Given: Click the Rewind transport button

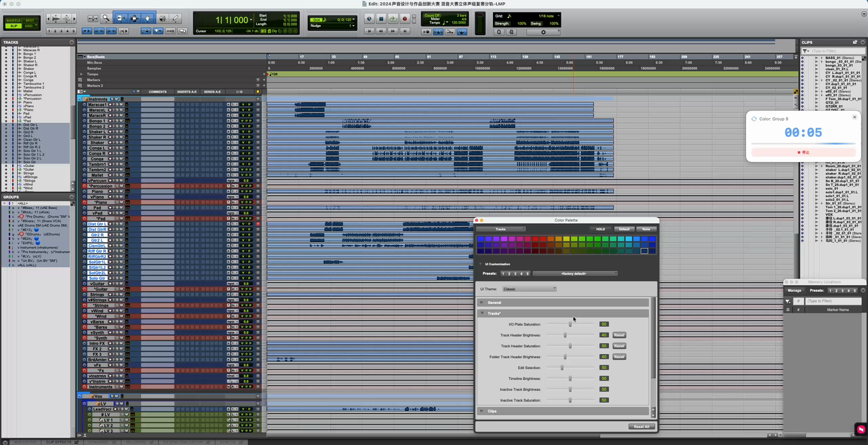Looking at the screenshot, I should pyautogui.click(x=381, y=31).
